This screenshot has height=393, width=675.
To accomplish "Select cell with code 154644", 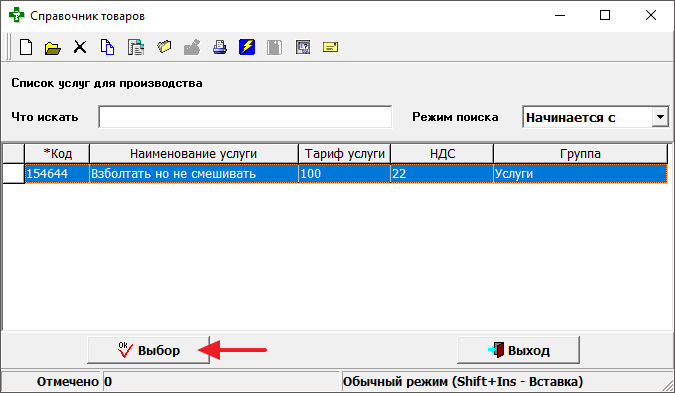I will [x=57, y=173].
